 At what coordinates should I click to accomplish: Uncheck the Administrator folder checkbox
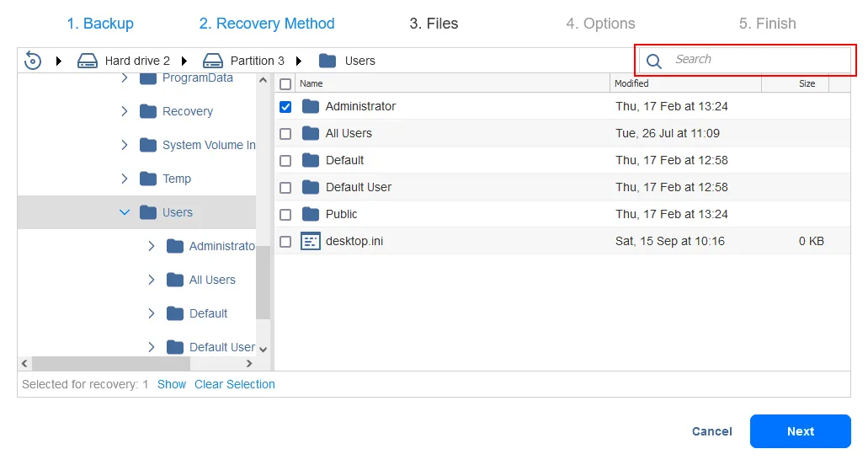[x=285, y=107]
